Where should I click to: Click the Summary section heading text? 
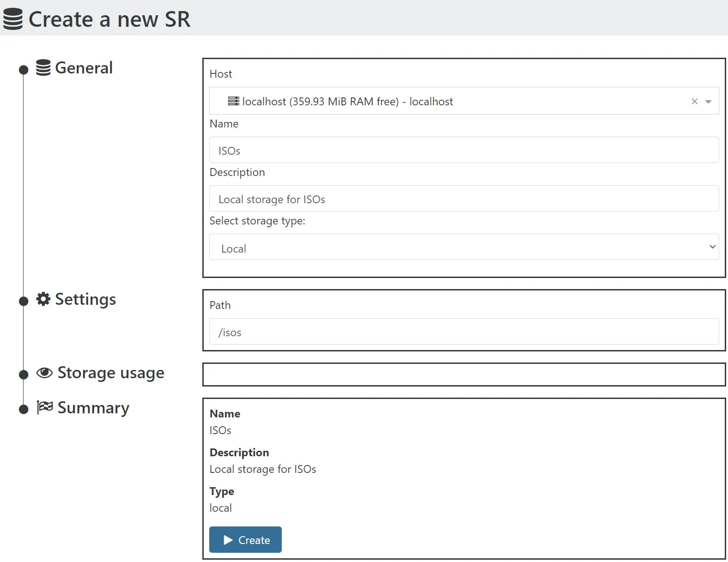point(93,408)
